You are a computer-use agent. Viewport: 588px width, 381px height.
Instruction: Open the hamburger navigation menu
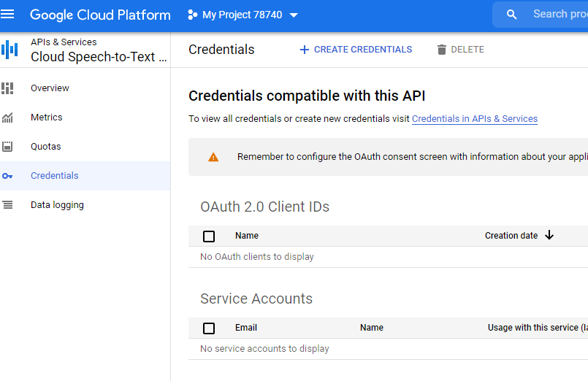[x=7, y=15]
